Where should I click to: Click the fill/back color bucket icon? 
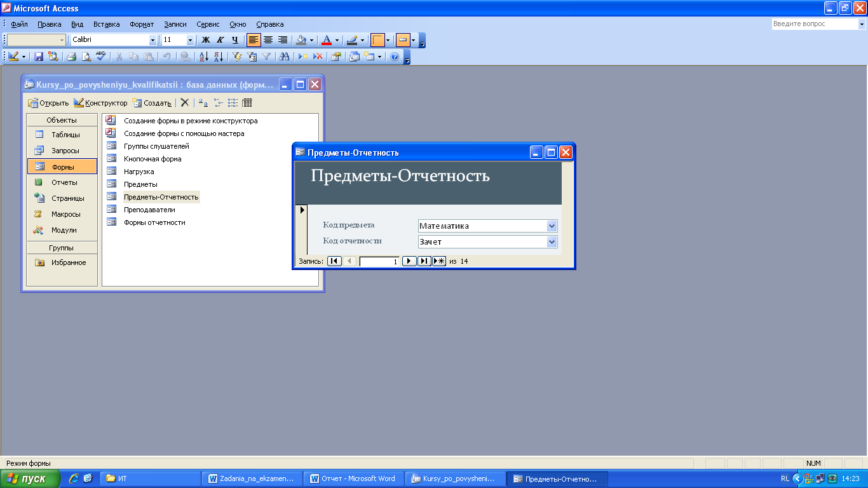pos(302,40)
